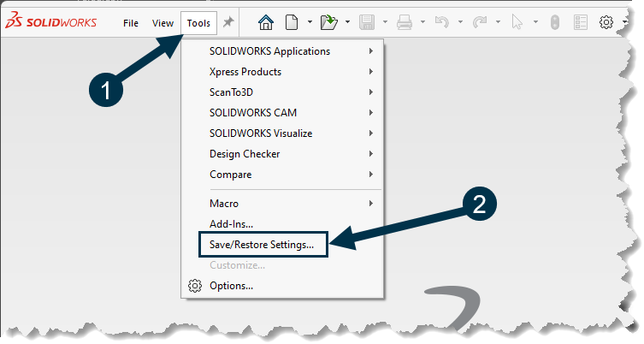Open Compare submenu

282,175
